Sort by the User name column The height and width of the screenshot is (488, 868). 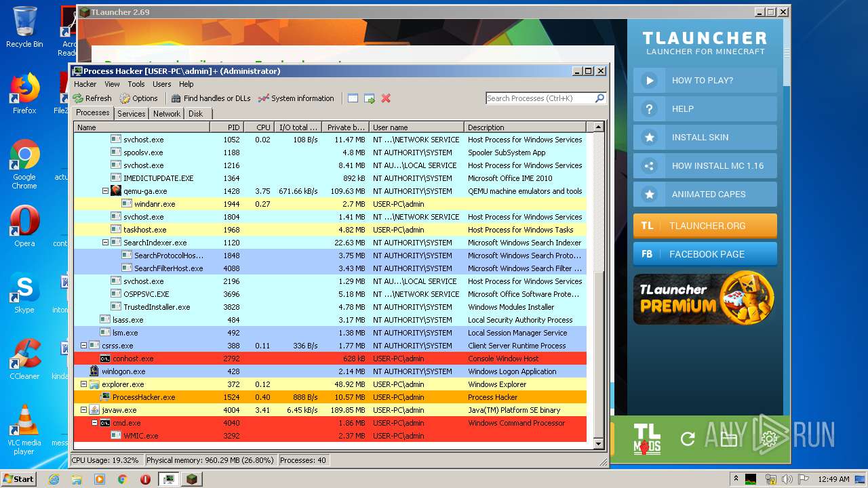(417, 127)
